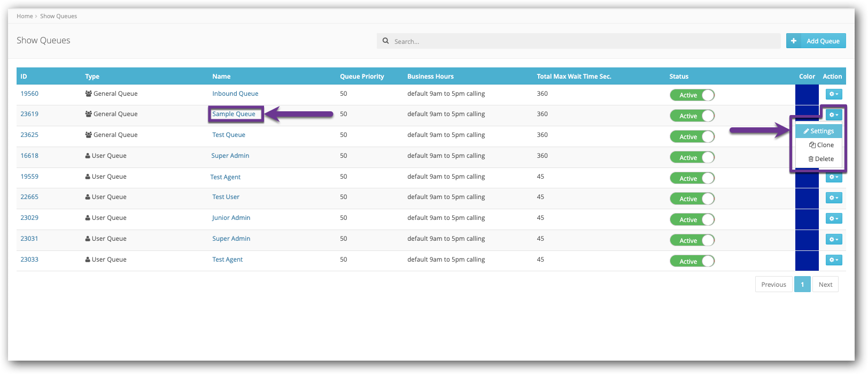The image size is (868, 374).
Task: Click color swatch for queue 23031
Action: (x=807, y=239)
